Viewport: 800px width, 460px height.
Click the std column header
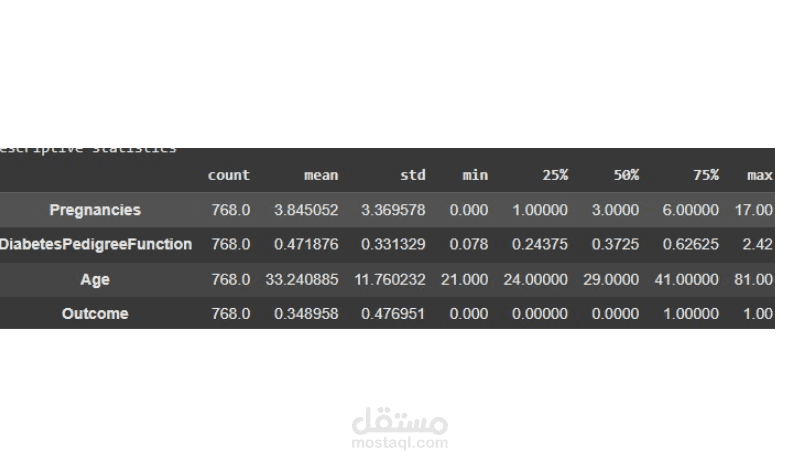coord(412,175)
